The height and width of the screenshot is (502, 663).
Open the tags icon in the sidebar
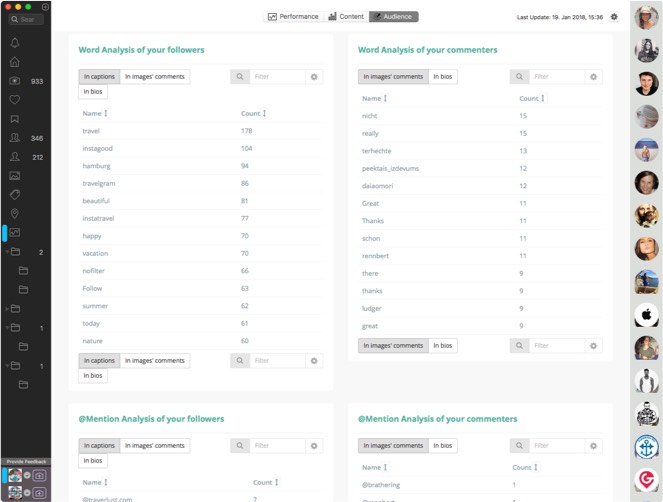(15, 194)
